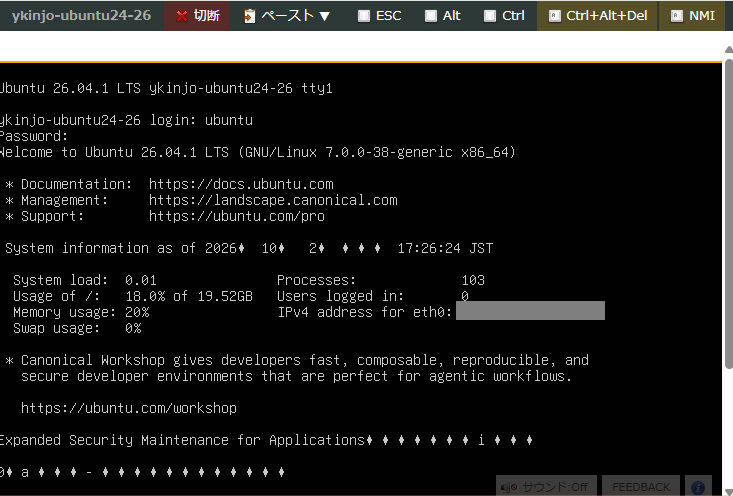Viewport: 733px width, 496px height.
Task: Click the Users logged in: line
Action: [373, 296]
